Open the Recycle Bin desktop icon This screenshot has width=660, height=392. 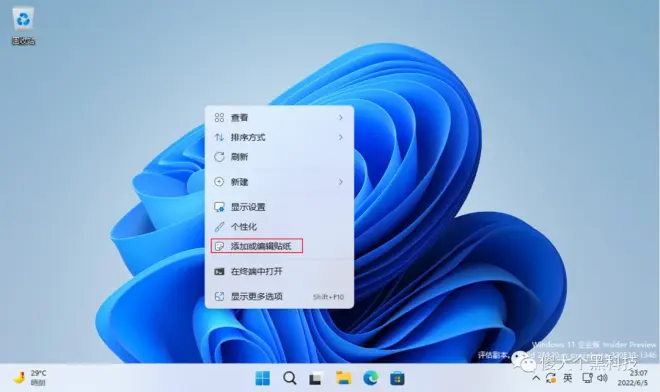click(23, 26)
